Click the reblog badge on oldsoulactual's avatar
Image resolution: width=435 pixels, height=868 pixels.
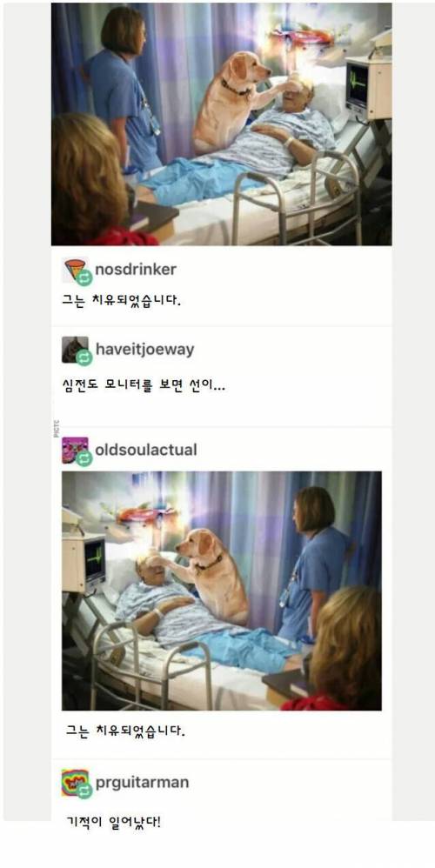pos(84,457)
